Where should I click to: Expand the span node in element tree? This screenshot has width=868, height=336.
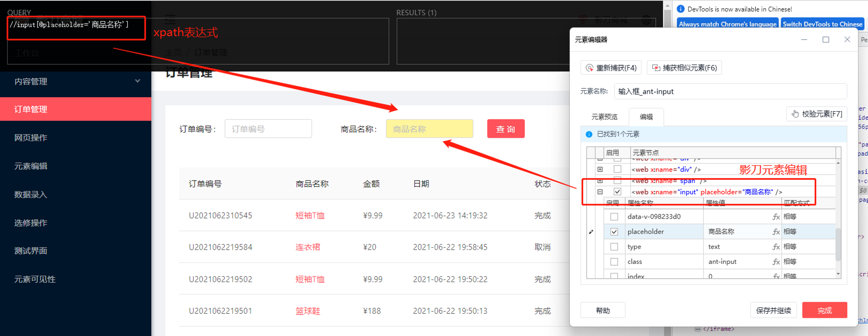click(x=600, y=181)
